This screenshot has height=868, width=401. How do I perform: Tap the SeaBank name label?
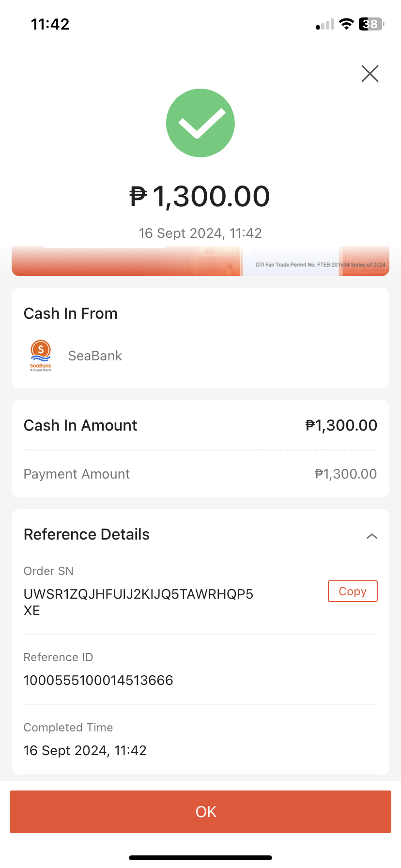point(95,356)
